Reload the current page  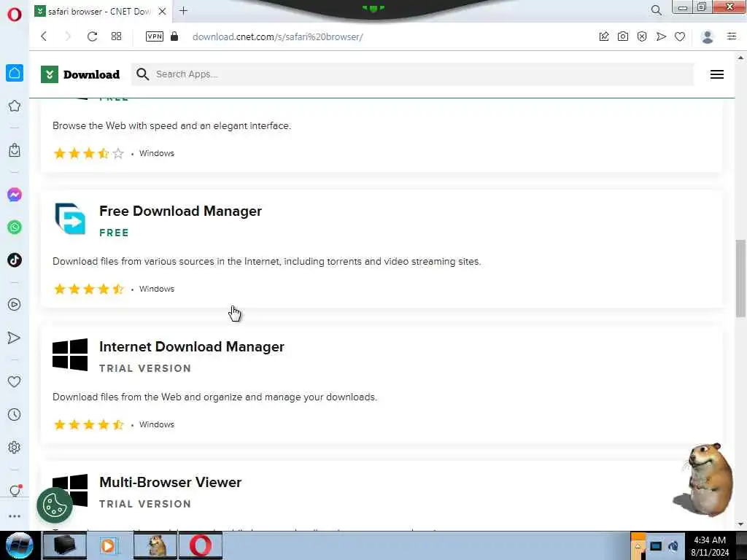93,36
